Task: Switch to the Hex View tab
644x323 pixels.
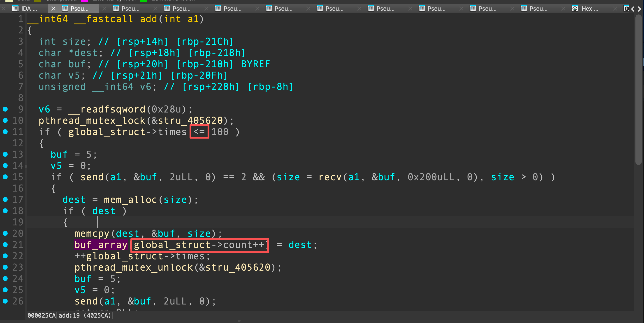Action: [589, 9]
